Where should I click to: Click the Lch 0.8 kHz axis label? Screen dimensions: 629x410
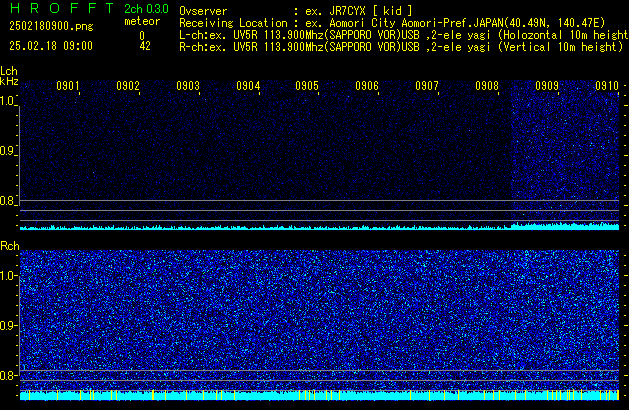click(8, 201)
